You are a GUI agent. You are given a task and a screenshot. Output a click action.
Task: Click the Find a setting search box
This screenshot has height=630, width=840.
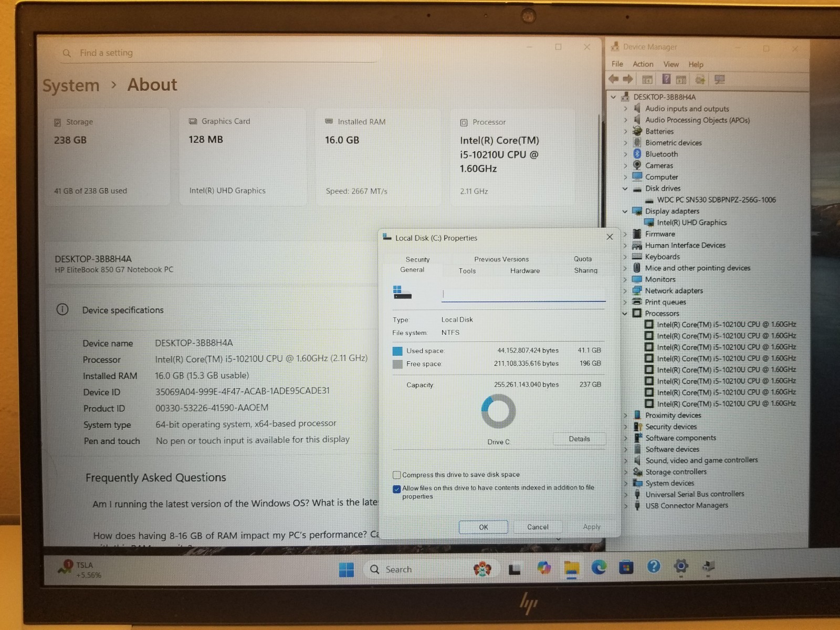coord(219,53)
